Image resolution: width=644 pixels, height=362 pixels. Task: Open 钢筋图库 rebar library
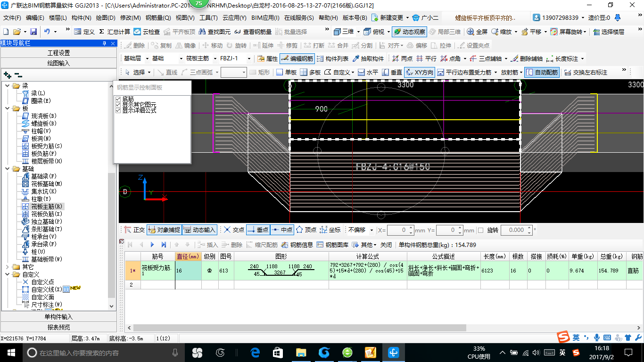pyautogui.click(x=333, y=245)
